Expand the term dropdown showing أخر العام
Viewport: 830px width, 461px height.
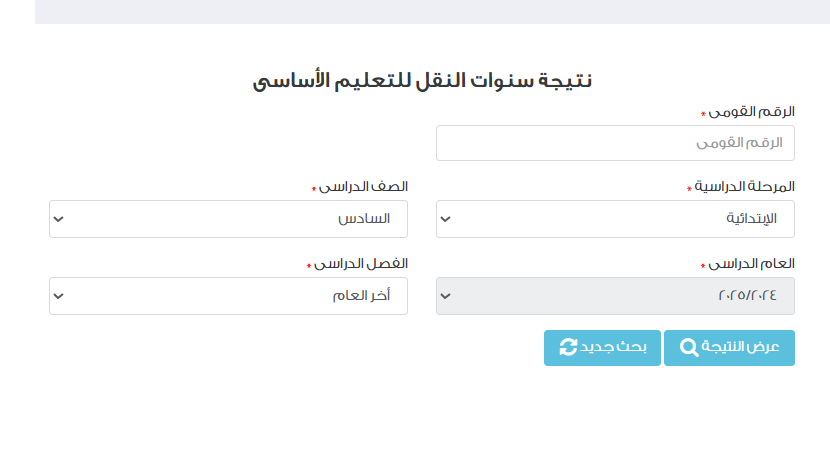tap(228, 296)
